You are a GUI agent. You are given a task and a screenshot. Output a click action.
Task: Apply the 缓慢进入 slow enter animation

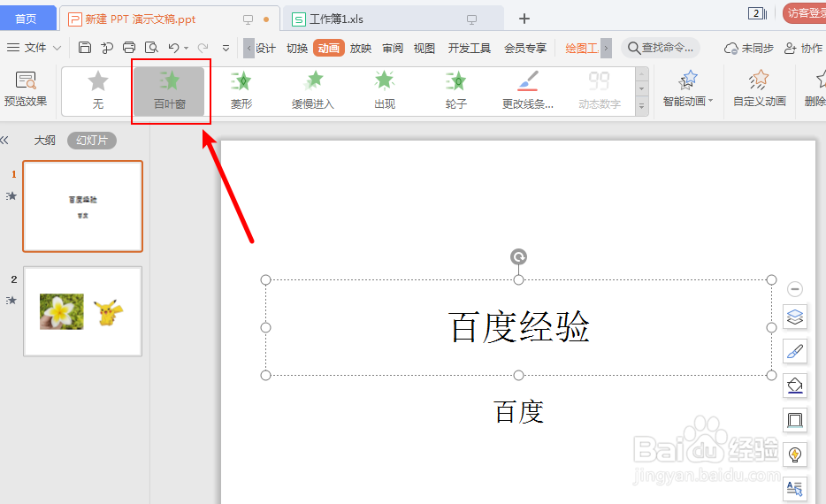[x=313, y=91]
